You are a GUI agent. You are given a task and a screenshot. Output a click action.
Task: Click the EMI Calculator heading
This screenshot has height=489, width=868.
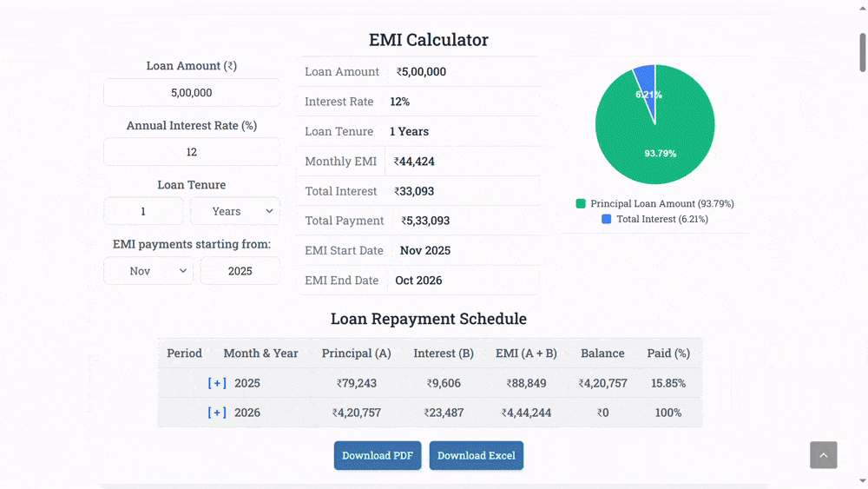coord(429,40)
